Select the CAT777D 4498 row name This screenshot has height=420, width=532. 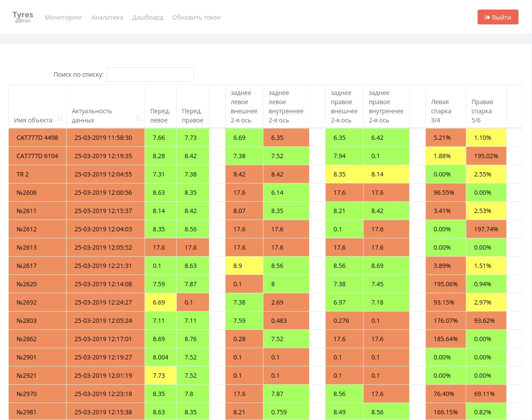click(x=37, y=138)
